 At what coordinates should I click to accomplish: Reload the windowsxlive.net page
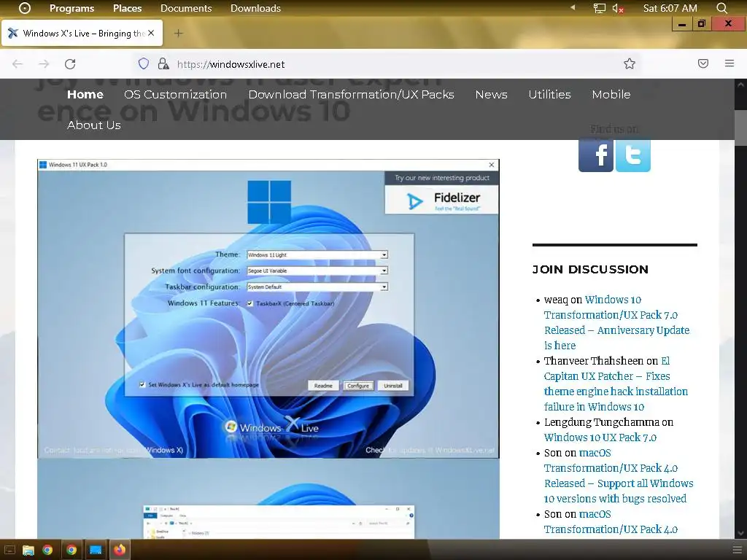coord(70,64)
